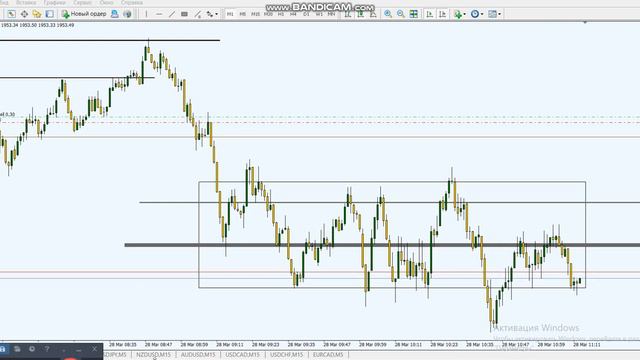Image resolution: width=640 pixels, height=360 pixels.
Task: Open the chart templates dropdown
Action: tap(494, 14)
